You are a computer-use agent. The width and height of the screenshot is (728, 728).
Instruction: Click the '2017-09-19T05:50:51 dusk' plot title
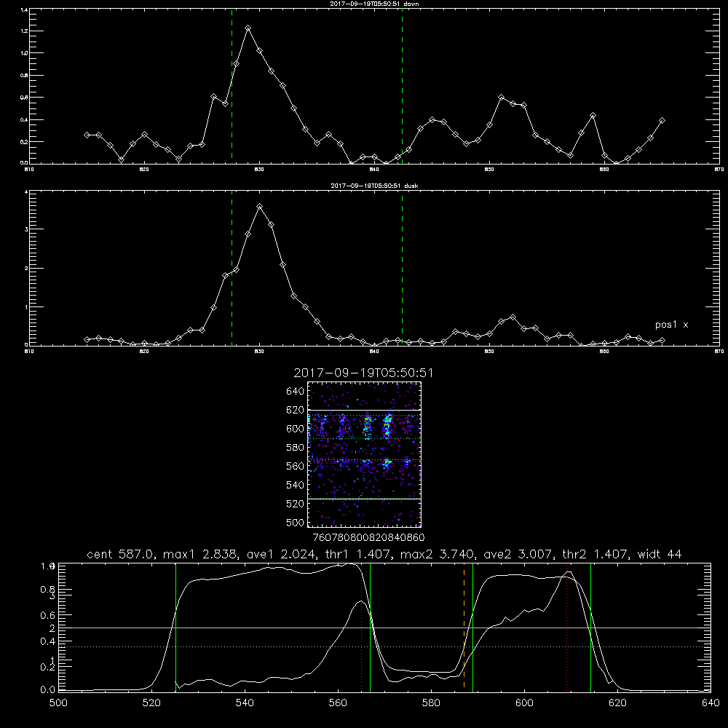click(374, 186)
